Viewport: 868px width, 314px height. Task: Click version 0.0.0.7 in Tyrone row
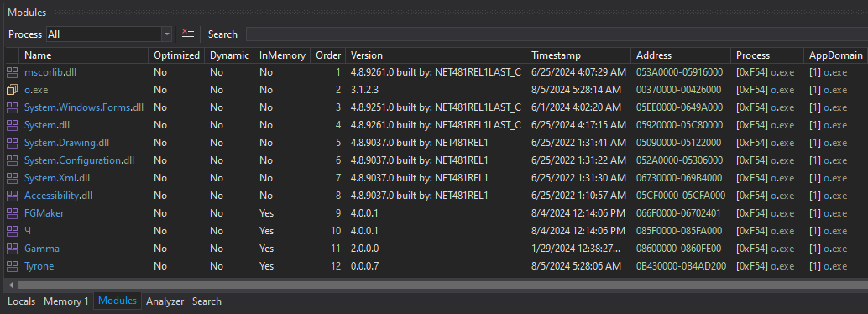pyautogui.click(x=365, y=266)
